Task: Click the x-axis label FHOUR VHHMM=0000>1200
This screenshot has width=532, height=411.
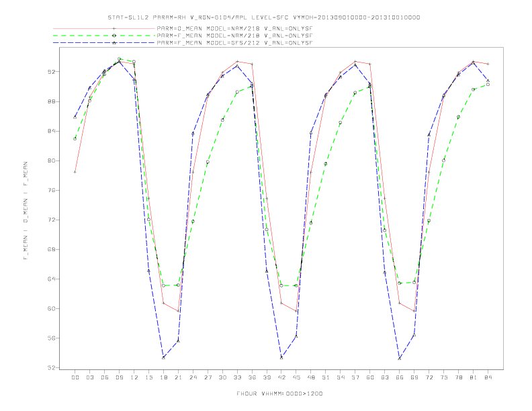Action: (279, 394)
